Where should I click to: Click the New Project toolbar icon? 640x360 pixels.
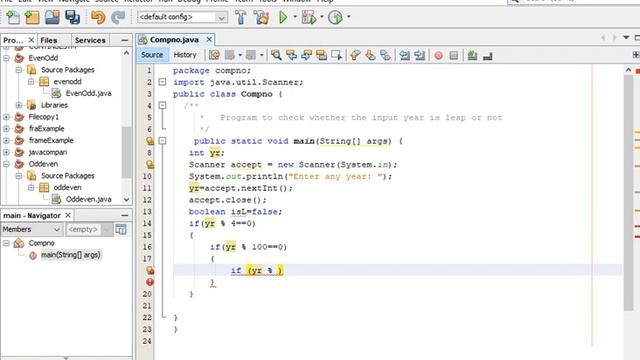[32, 17]
